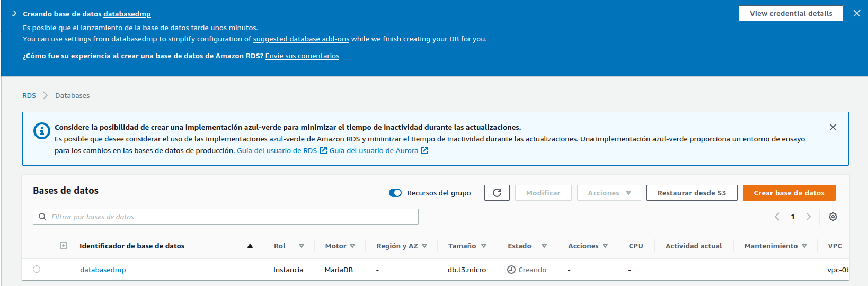Toggle Recursos del grupo switch
The image size is (868, 286).
click(395, 193)
